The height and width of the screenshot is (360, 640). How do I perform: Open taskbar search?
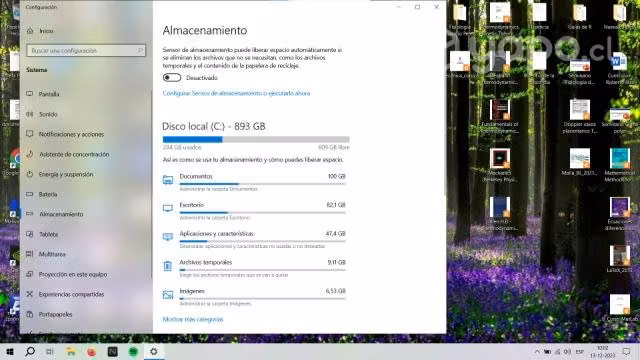pyautogui.click(x=30, y=351)
